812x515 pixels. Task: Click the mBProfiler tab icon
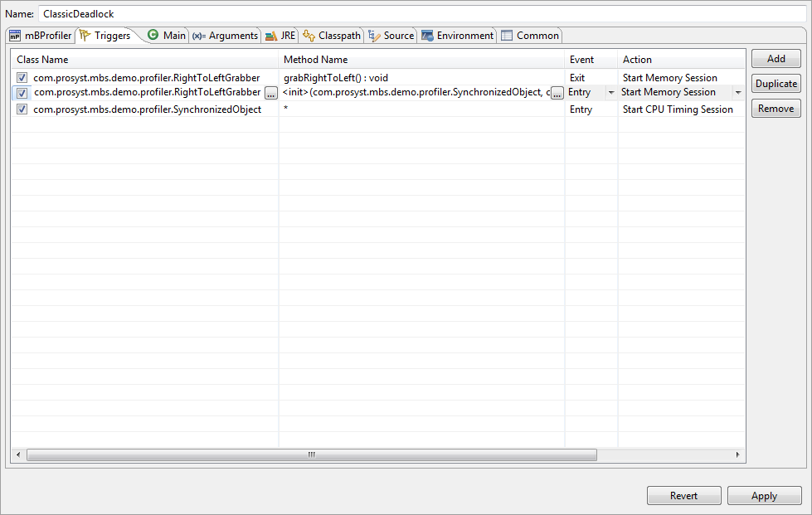pos(14,36)
